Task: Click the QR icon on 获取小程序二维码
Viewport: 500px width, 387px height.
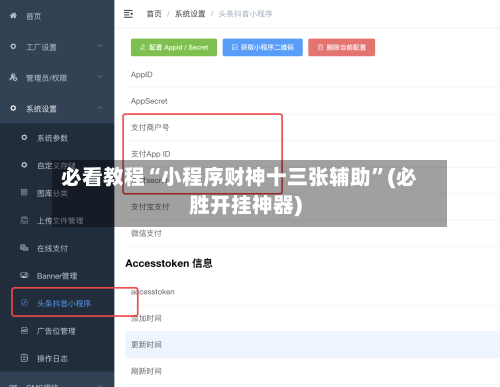Action: [x=235, y=47]
